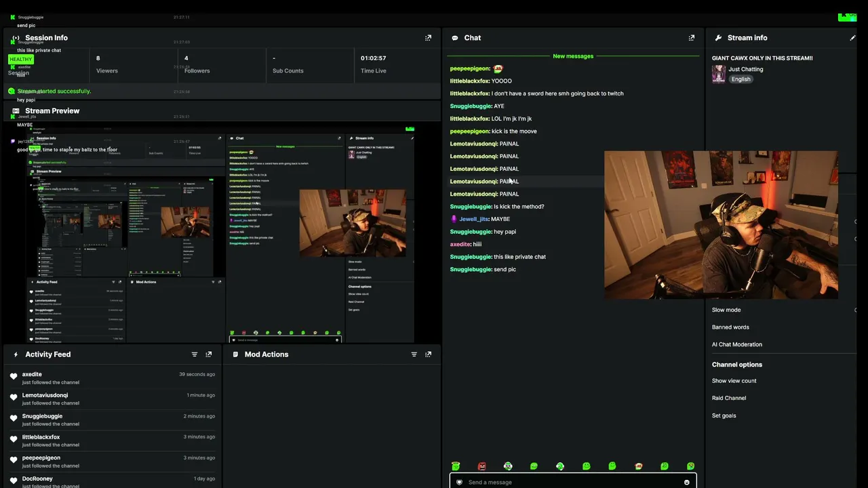Click the stream title GIANT CAWX ONLY
The width and height of the screenshot is (868, 488).
(x=762, y=58)
